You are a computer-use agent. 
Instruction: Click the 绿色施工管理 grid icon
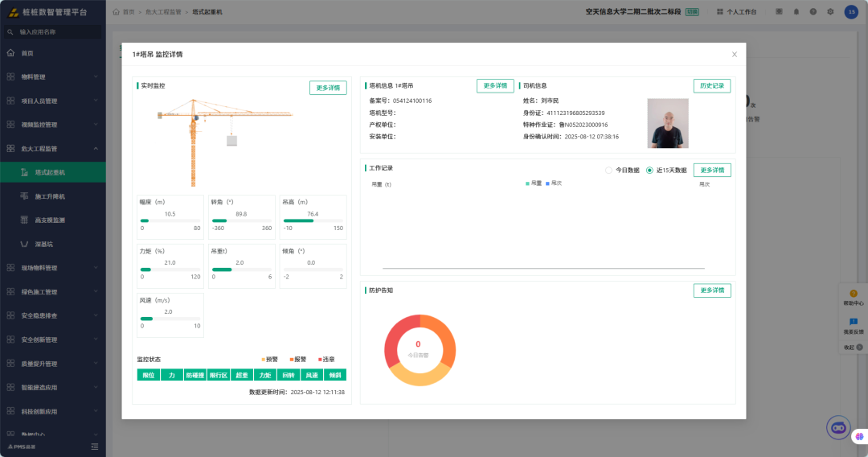click(x=10, y=291)
